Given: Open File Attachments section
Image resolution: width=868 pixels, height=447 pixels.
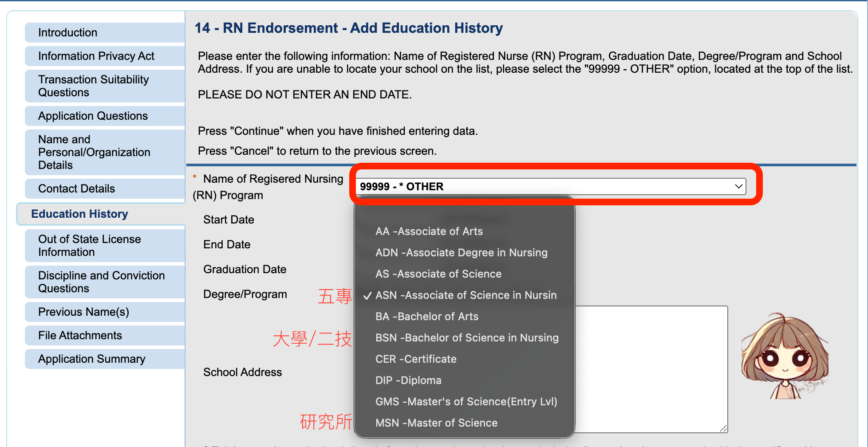Looking at the screenshot, I should pos(105,335).
